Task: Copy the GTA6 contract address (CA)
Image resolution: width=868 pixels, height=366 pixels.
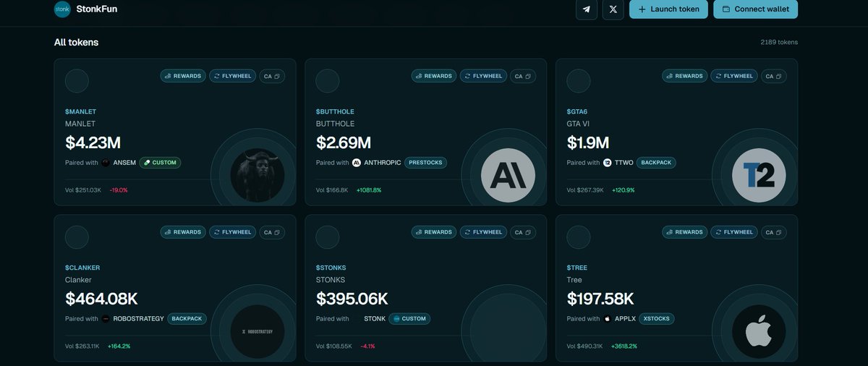Action: tap(773, 76)
